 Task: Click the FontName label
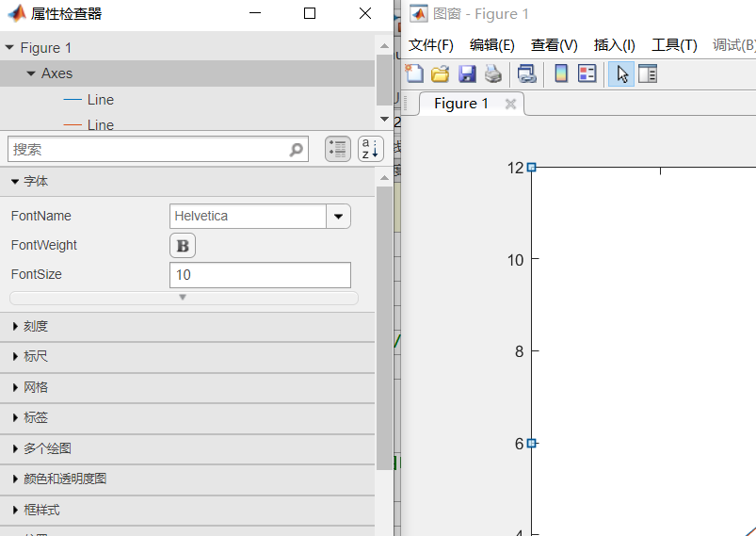click(41, 216)
